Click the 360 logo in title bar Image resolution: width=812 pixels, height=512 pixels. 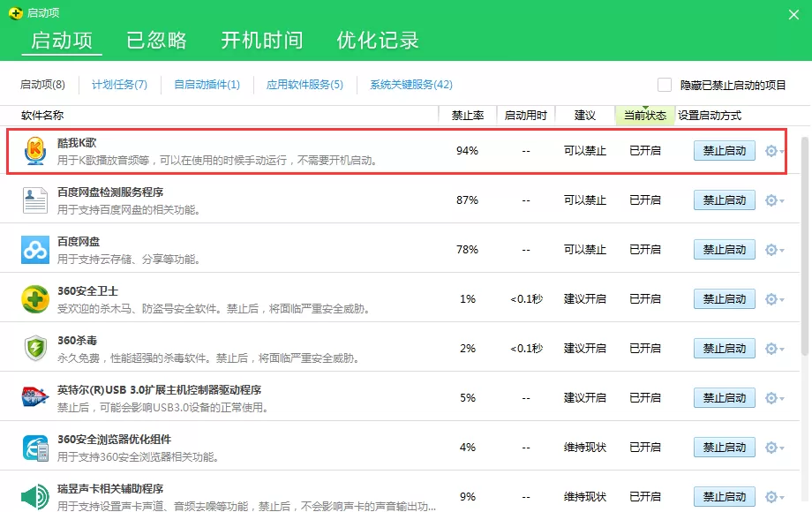coord(16,13)
